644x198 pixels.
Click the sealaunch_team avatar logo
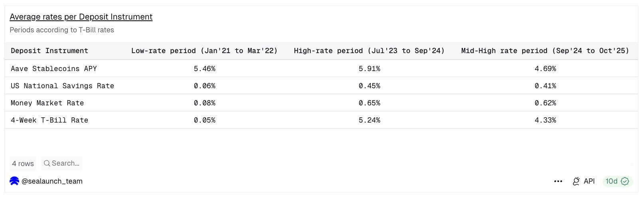point(14,181)
